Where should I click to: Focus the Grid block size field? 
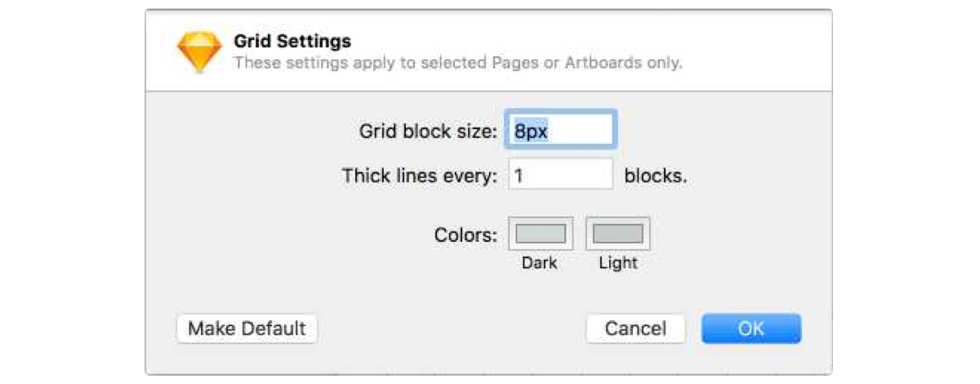coord(562,130)
